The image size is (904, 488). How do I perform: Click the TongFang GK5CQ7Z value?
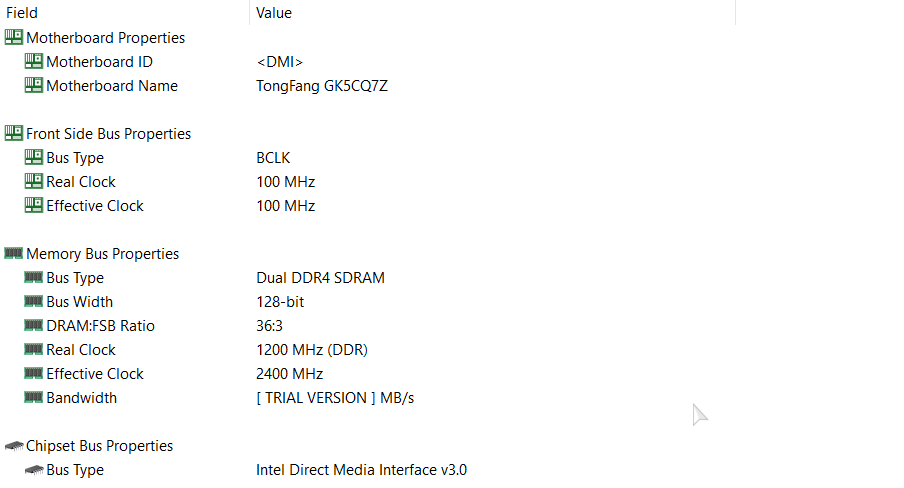click(322, 86)
